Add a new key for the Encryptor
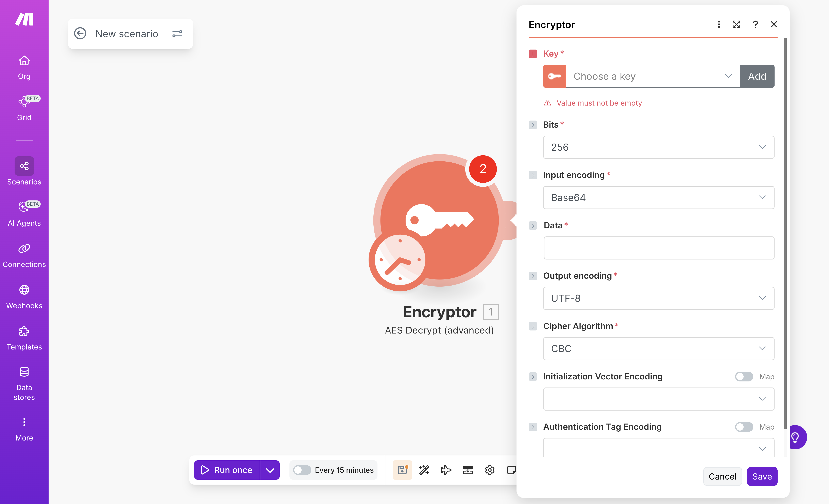 757,76
